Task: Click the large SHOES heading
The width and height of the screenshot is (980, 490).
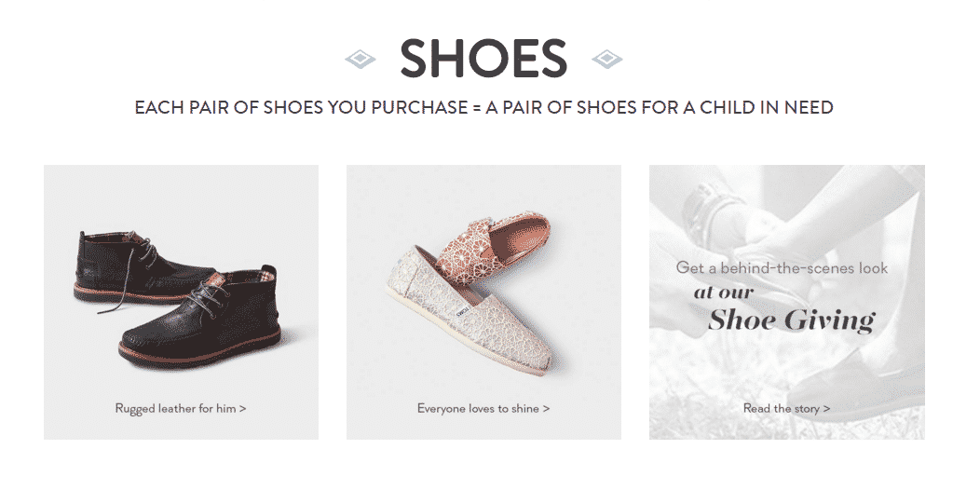Action: pyautogui.click(x=483, y=59)
